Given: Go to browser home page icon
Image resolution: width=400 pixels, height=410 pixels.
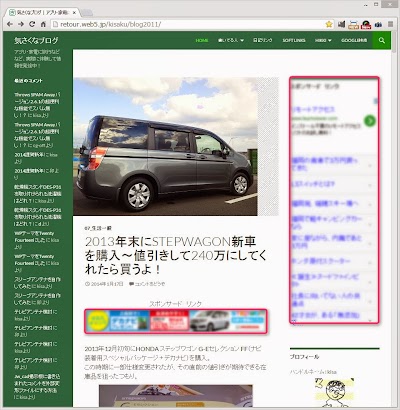Looking at the screenshot, I should pyautogui.click(x=43, y=24).
